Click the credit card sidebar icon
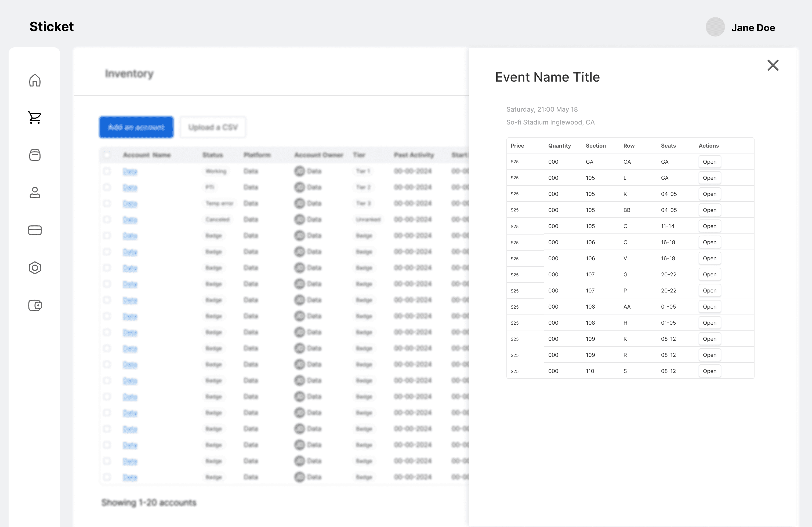Image resolution: width=812 pixels, height=527 pixels. (35, 230)
